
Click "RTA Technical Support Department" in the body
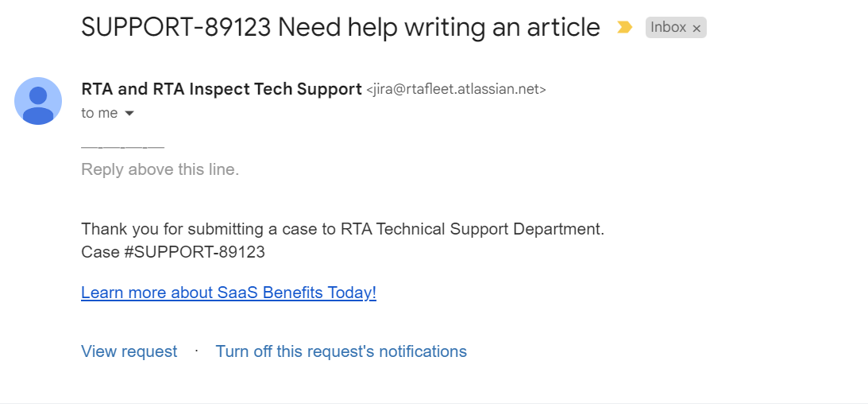pyautogui.click(x=472, y=229)
